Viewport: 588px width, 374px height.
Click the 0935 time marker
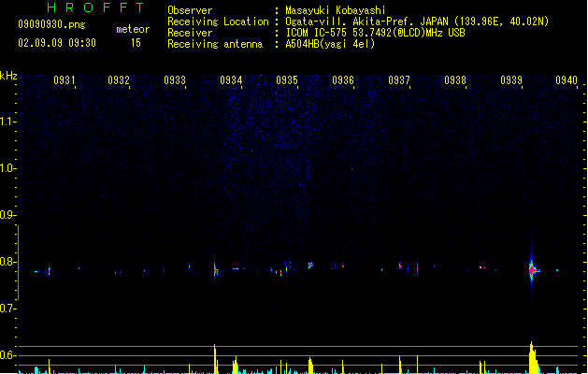[x=287, y=80]
